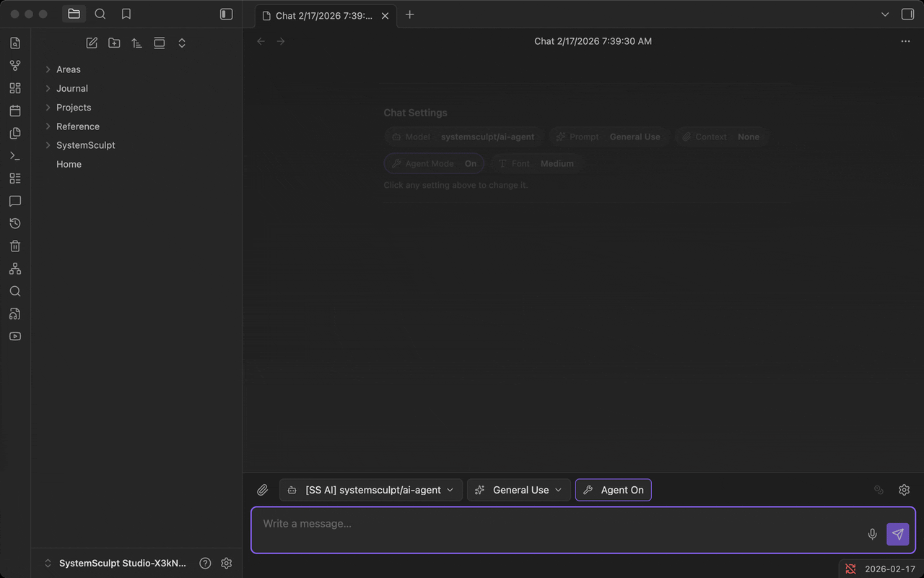Switch to the Chat 2/17/2026 tab
Image resolution: width=924 pixels, height=578 pixels.
click(323, 15)
